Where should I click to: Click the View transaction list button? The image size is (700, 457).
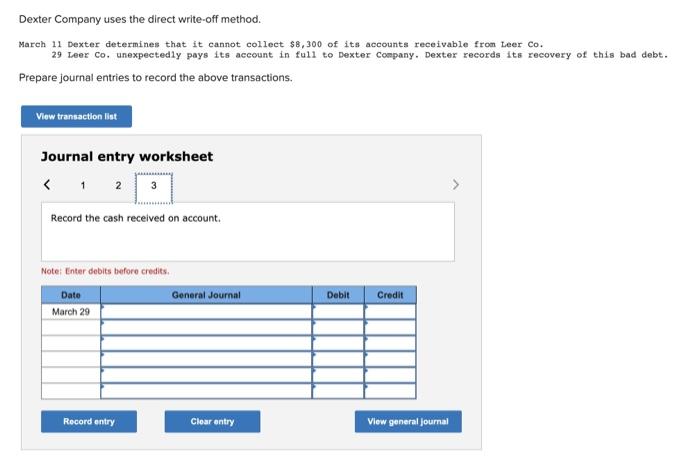pos(76,116)
